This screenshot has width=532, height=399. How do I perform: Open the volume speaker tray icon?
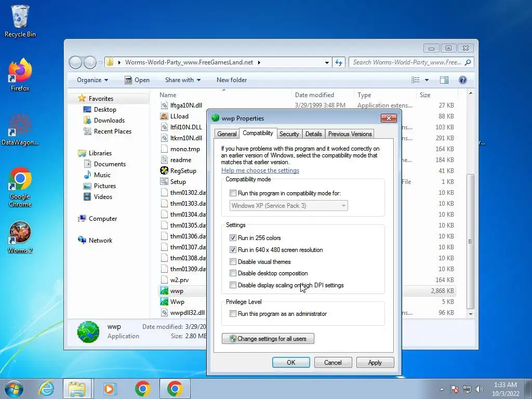point(480,389)
